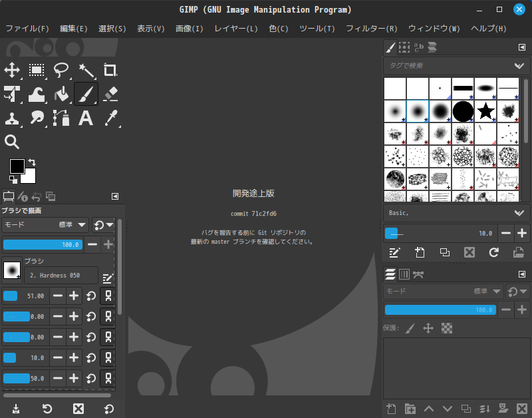Toggle position and size lock for layer
532x418 pixels.
[428, 328]
